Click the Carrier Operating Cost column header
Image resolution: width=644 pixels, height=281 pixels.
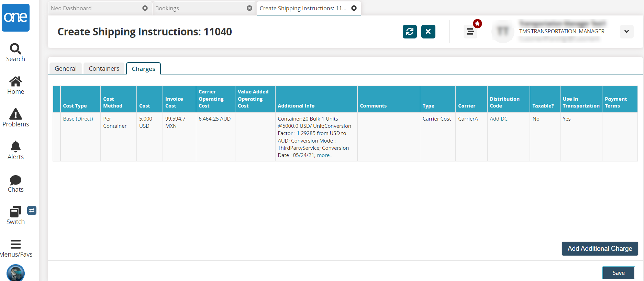click(215, 99)
